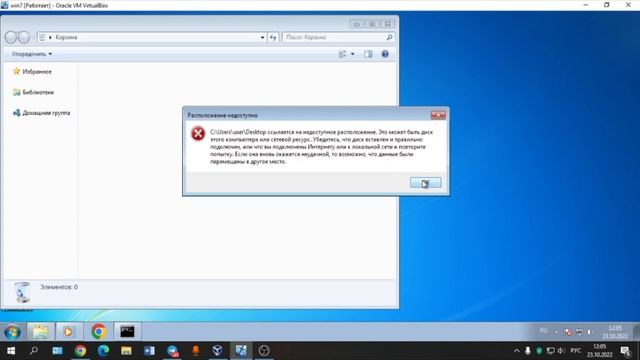This screenshot has width=640, height=360.
Task: Click the host volume speaker icon
Action: [561, 351]
